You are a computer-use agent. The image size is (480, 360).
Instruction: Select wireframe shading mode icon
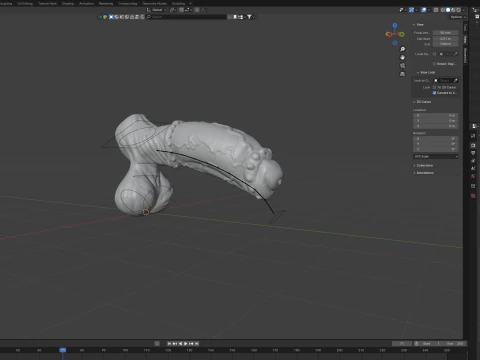[443, 10]
